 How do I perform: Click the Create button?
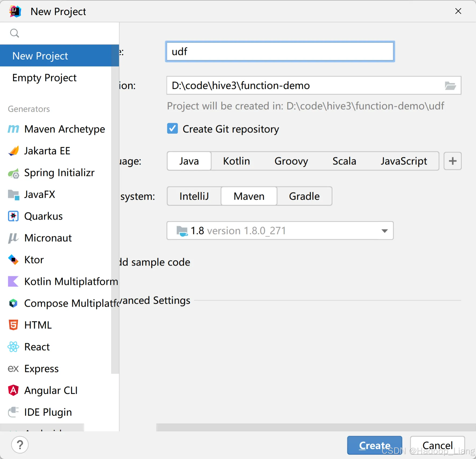coord(375,446)
